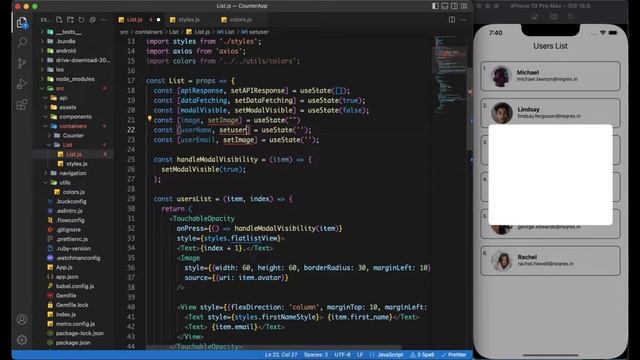Change indentation via Spaces: 2 status item
The height and width of the screenshot is (360, 640).
(x=316, y=355)
